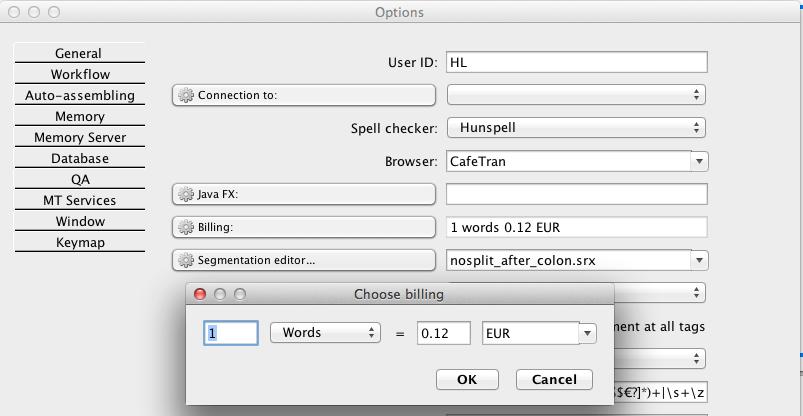Viewport: 803px width, 416px height.
Task: Open the Spell checker Hunspell dropdown
Action: click(x=577, y=128)
